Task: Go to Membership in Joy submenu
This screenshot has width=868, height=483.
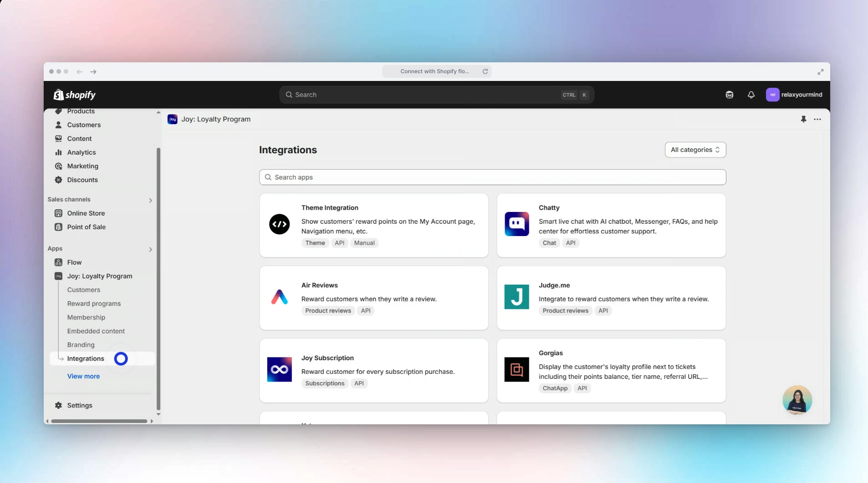Action: click(86, 317)
